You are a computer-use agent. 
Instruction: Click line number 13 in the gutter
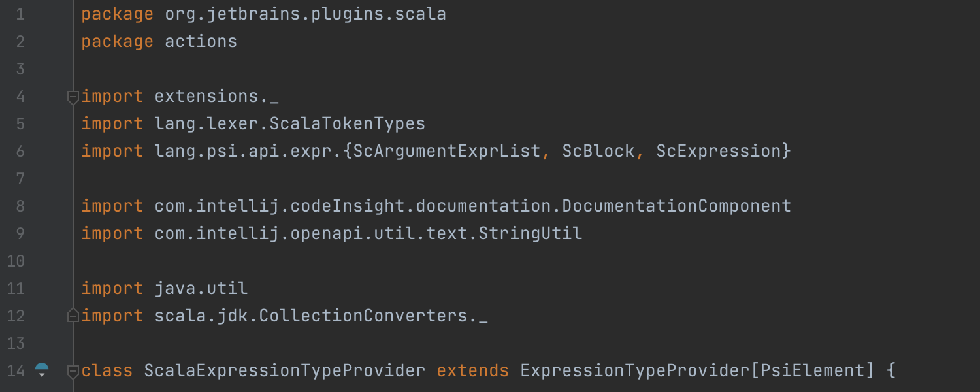coord(16,344)
